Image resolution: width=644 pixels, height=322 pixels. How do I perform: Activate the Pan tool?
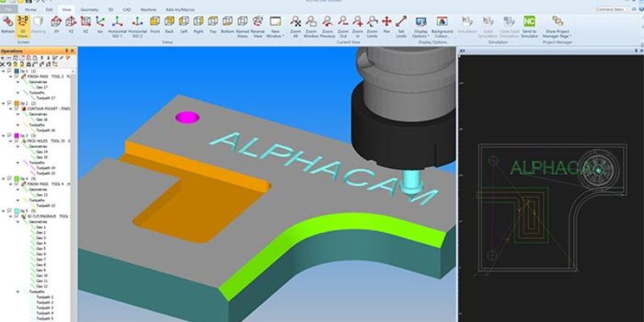pos(386,24)
